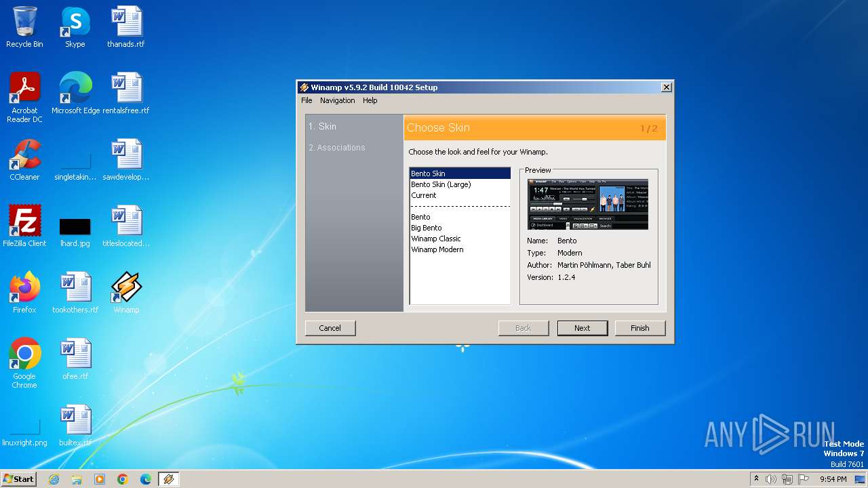Click the Cancel button
The image size is (868, 488).
click(330, 328)
